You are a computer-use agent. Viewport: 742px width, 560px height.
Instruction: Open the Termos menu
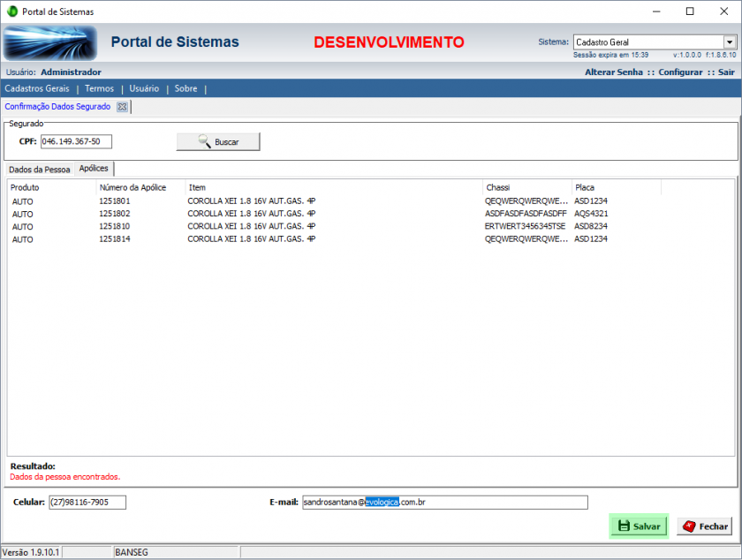point(99,88)
